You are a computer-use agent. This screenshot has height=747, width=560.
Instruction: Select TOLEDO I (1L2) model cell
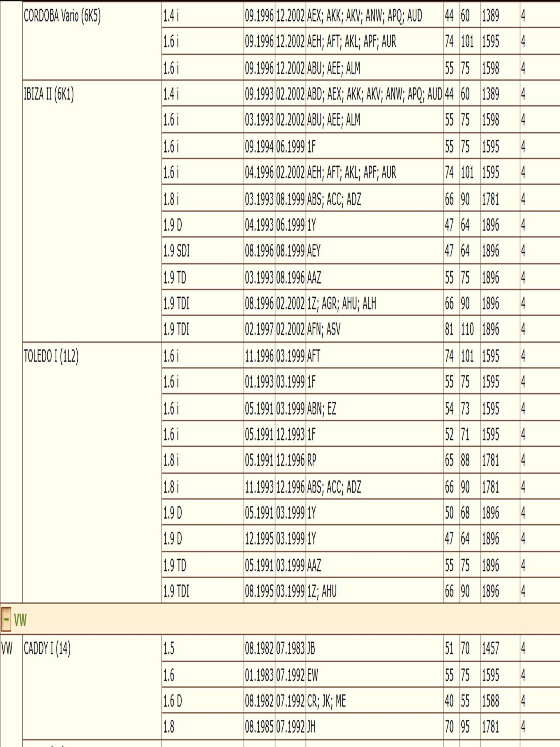(51, 356)
